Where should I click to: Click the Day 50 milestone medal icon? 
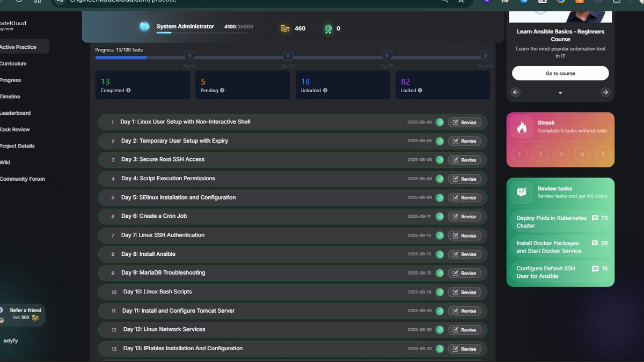click(x=288, y=55)
